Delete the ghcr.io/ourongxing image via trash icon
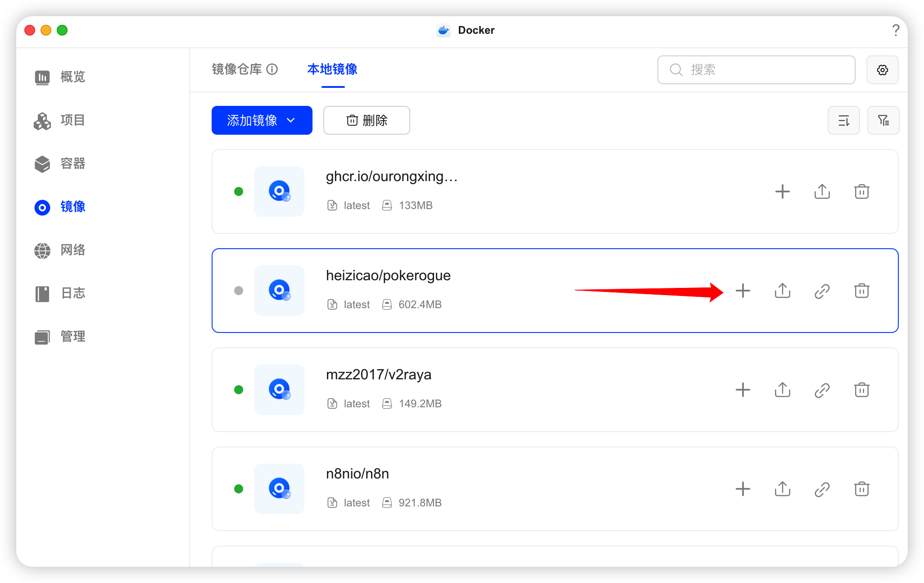Screen dimensions: 924x583 pos(861,191)
